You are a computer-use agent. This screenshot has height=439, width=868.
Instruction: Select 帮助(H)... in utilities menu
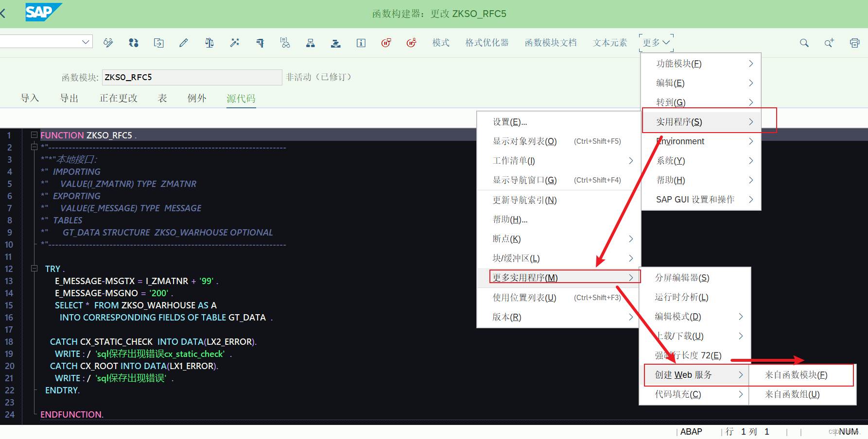click(x=558, y=219)
